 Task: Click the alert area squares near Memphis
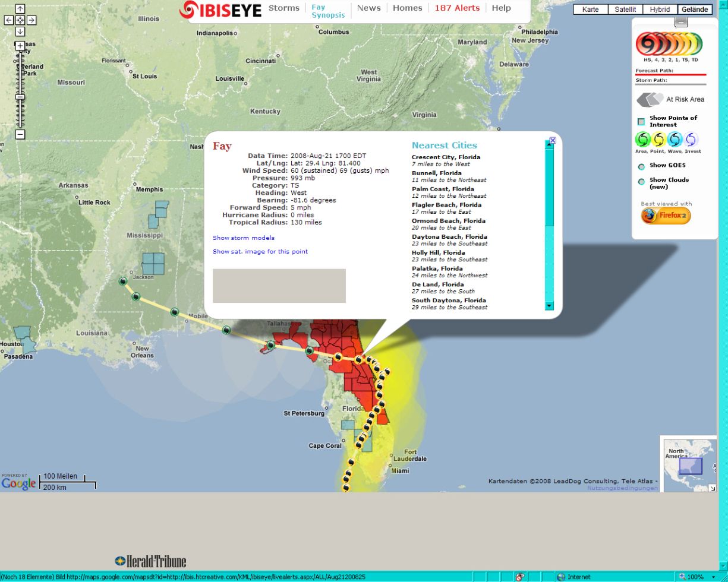pos(159,214)
